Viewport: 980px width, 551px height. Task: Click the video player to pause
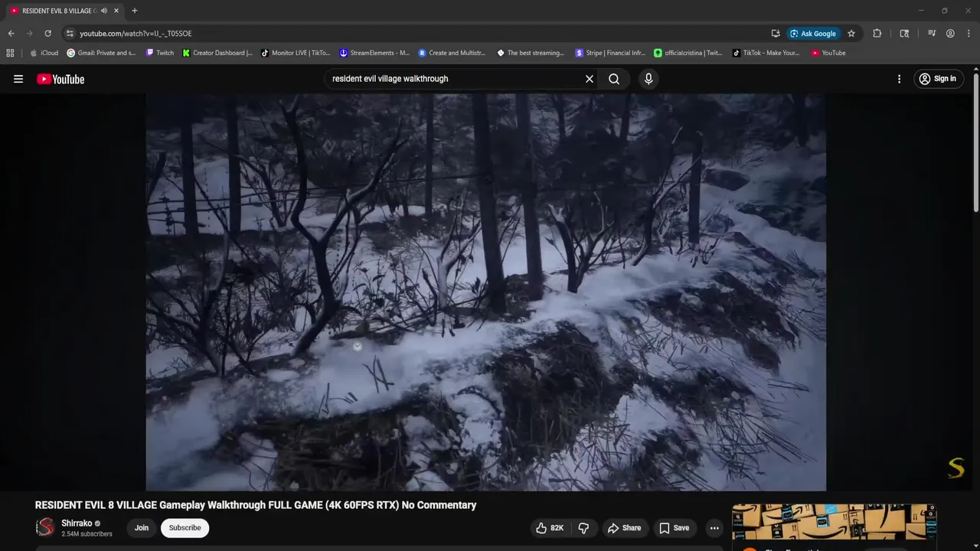pyautogui.click(x=486, y=292)
